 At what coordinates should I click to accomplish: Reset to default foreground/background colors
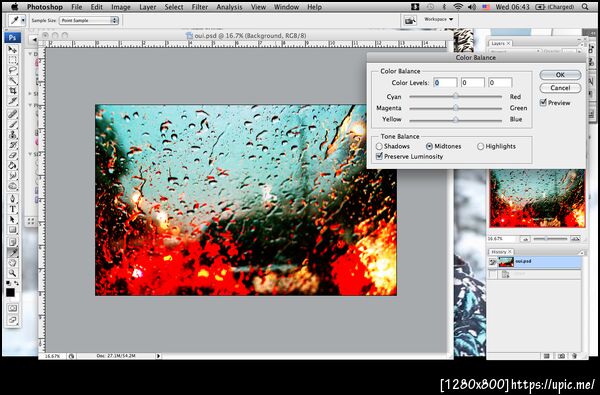(x=9, y=283)
